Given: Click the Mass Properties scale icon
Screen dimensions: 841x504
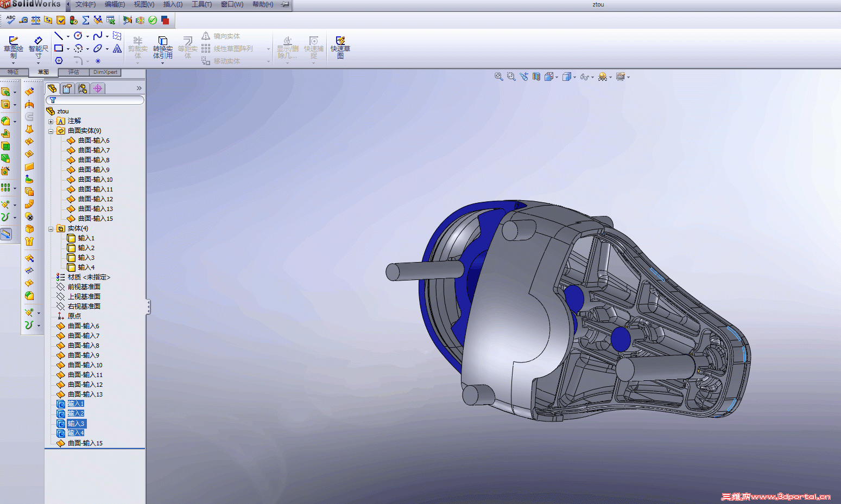Looking at the screenshot, I should click(36, 20).
